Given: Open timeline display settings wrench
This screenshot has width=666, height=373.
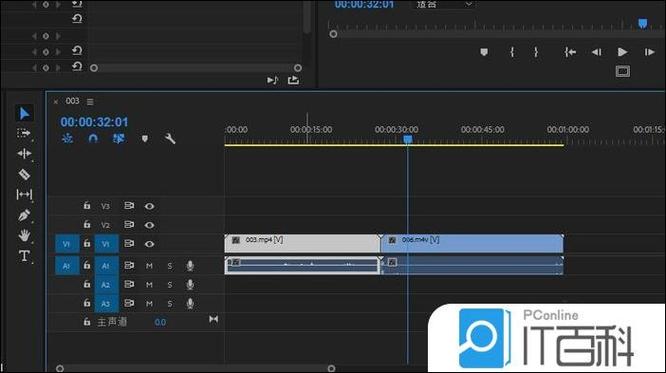Looking at the screenshot, I should pyautogui.click(x=170, y=138).
